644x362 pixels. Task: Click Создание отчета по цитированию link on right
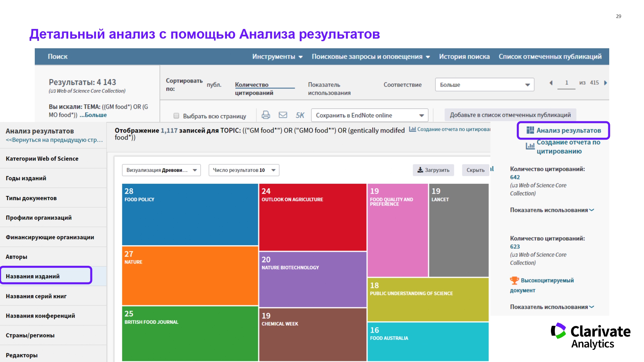(568, 147)
